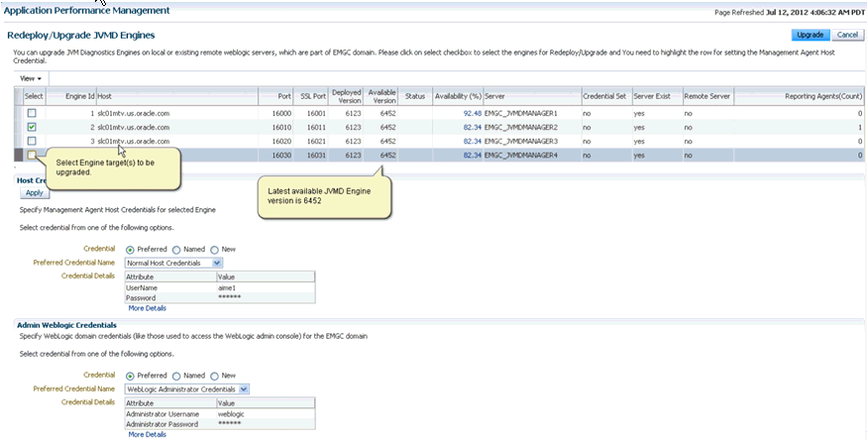Click port 16020 cell

[281, 141]
